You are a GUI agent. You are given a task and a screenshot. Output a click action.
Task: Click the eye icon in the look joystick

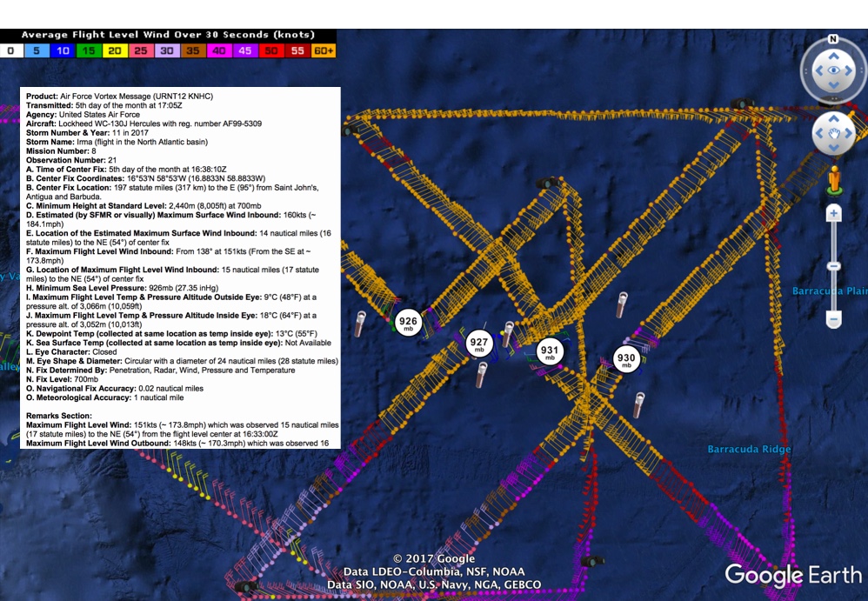tap(833, 70)
